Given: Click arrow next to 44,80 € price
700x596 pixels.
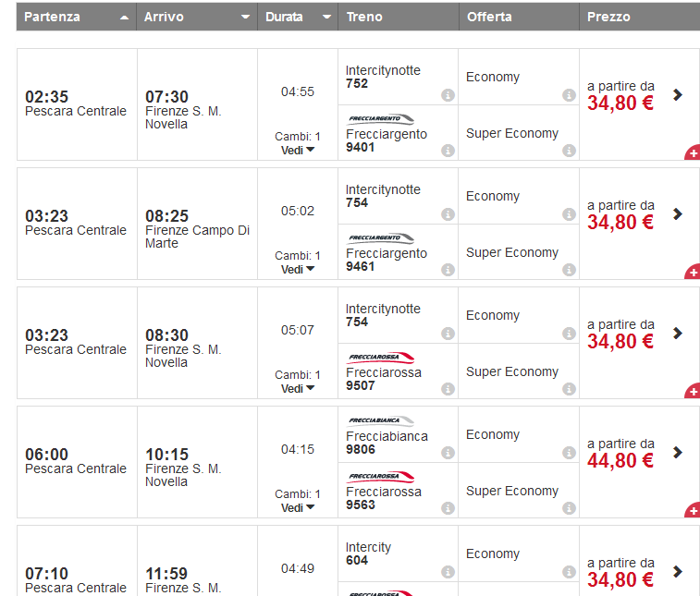Looking at the screenshot, I should click(x=678, y=452).
